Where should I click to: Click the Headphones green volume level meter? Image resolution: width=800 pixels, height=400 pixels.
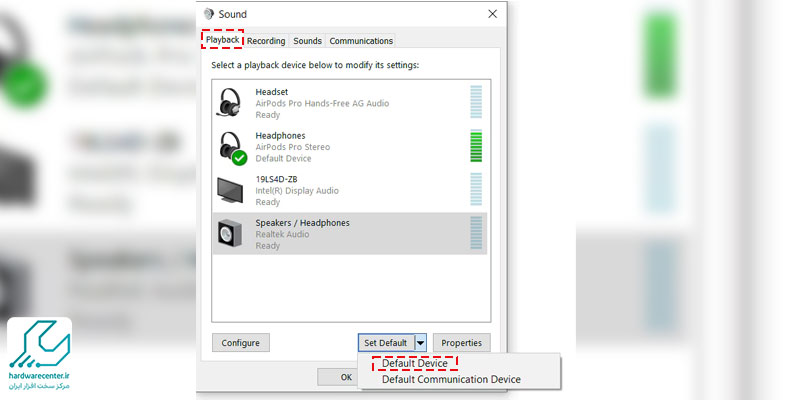[476, 145]
